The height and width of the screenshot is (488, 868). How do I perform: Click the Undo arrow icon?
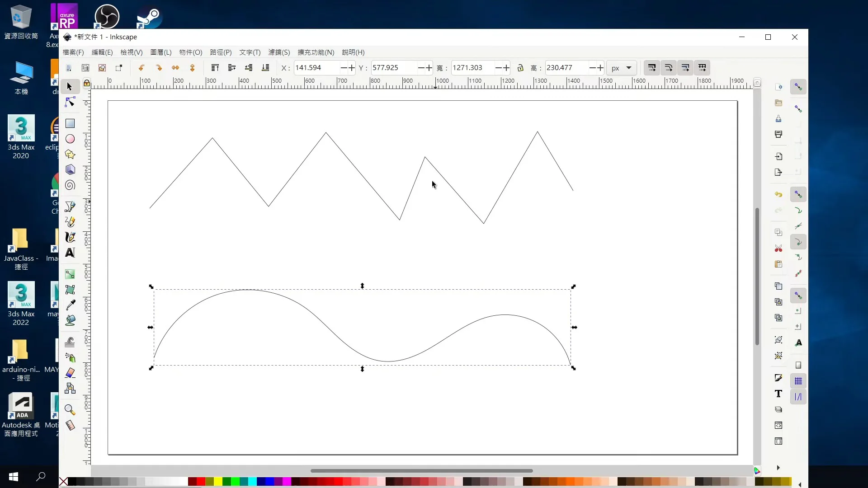(x=778, y=194)
